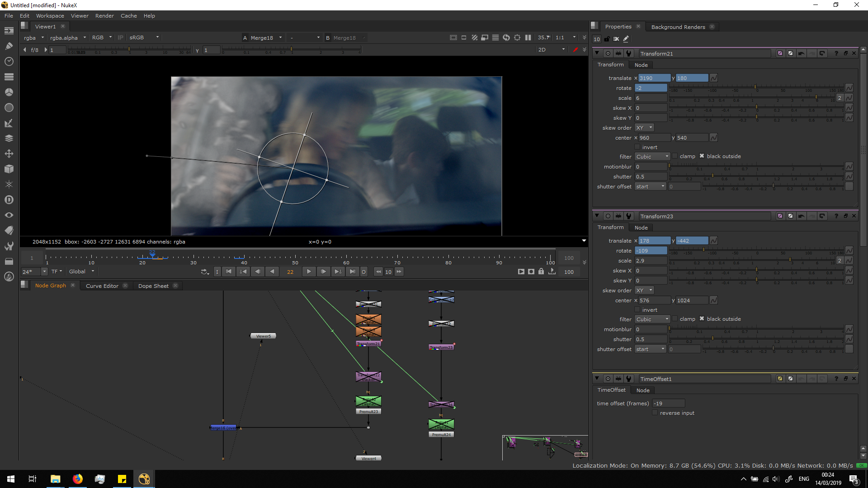Screen dimensions: 868x488
Task: Open Firefox from the Windows taskbar
Action: click(78, 479)
